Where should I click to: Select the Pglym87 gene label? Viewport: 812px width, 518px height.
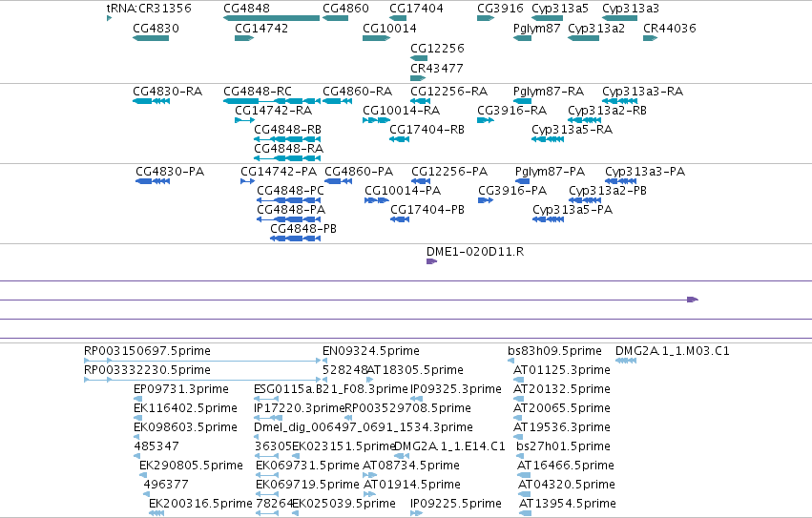pos(537,29)
